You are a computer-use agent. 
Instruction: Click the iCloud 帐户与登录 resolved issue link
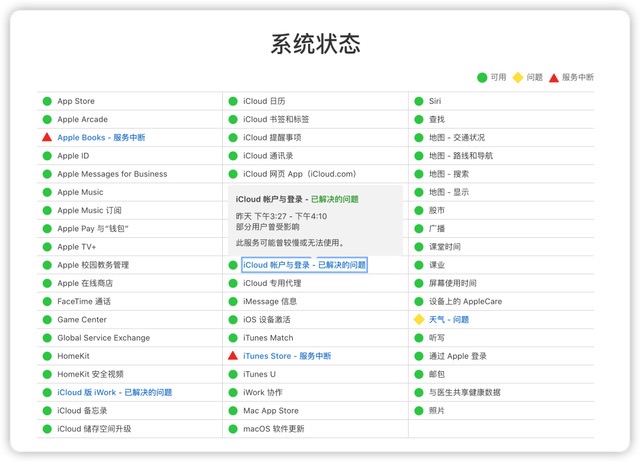pyautogui.click(x=304, y=265)
